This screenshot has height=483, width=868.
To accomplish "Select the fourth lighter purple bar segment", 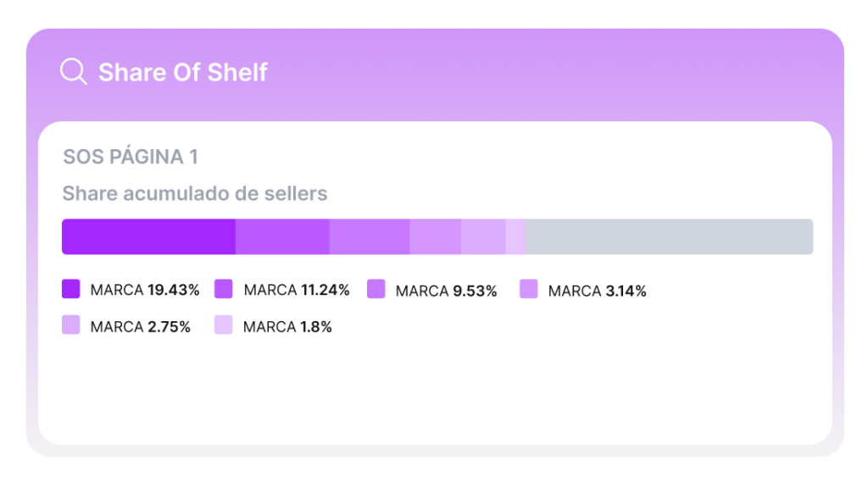I will tap(435, 236).
